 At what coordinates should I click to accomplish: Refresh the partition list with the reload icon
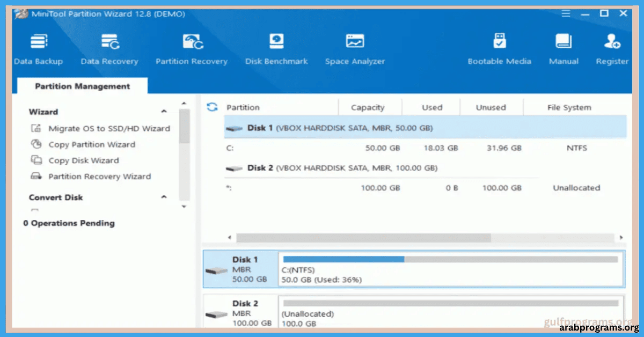[x=212, y=107]
